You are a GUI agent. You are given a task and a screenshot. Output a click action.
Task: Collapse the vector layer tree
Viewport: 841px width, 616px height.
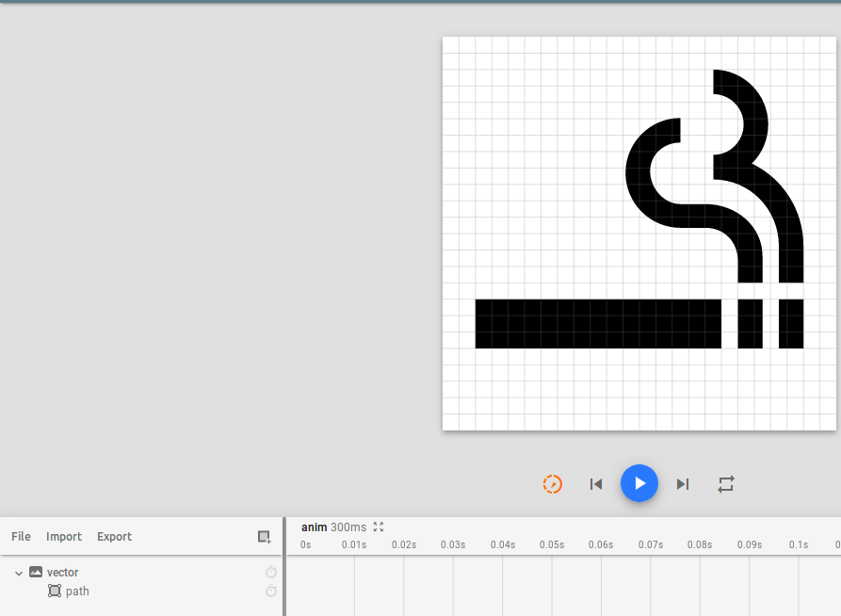point(19,573)
